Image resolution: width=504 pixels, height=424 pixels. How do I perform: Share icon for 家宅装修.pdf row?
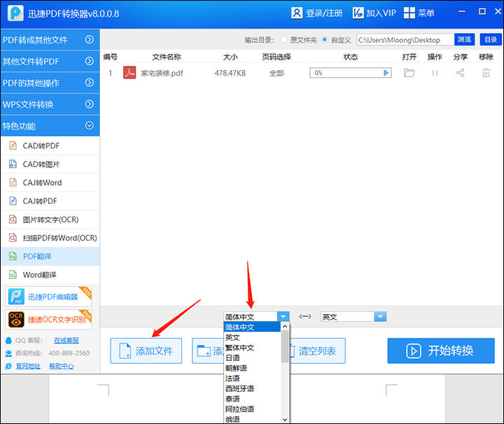pos(460,73)
